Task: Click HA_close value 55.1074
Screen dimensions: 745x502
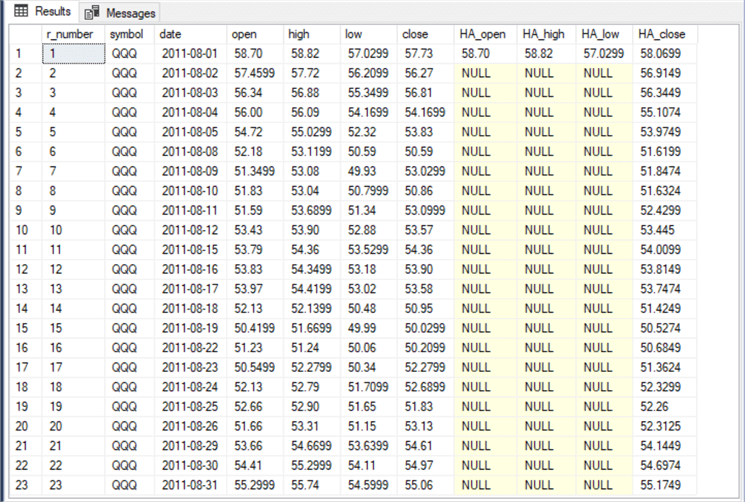Action: click(665, 112)
